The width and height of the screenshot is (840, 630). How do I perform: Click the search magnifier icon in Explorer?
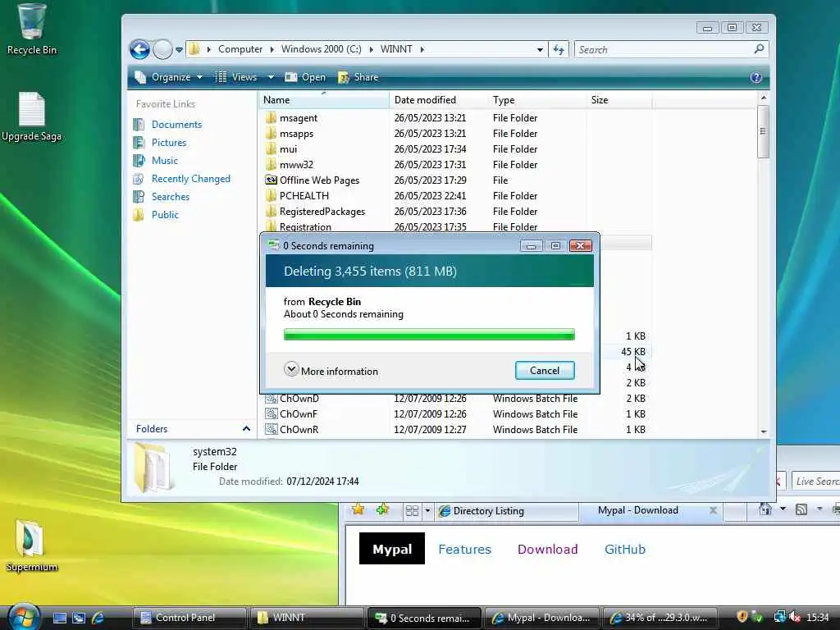[759, 49]
